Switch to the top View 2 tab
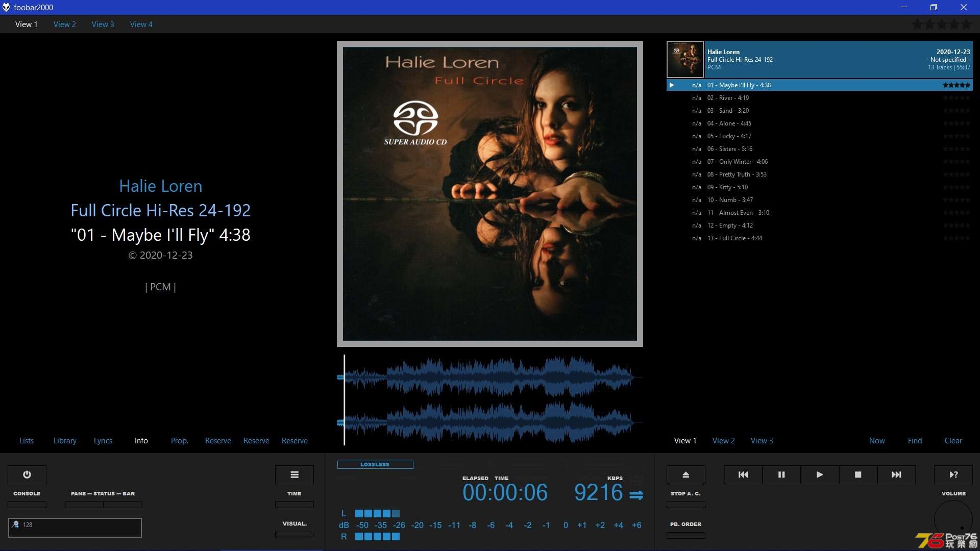Image resolution: width=980 pixels, height=551 pixels. click(x=65, y=24)
